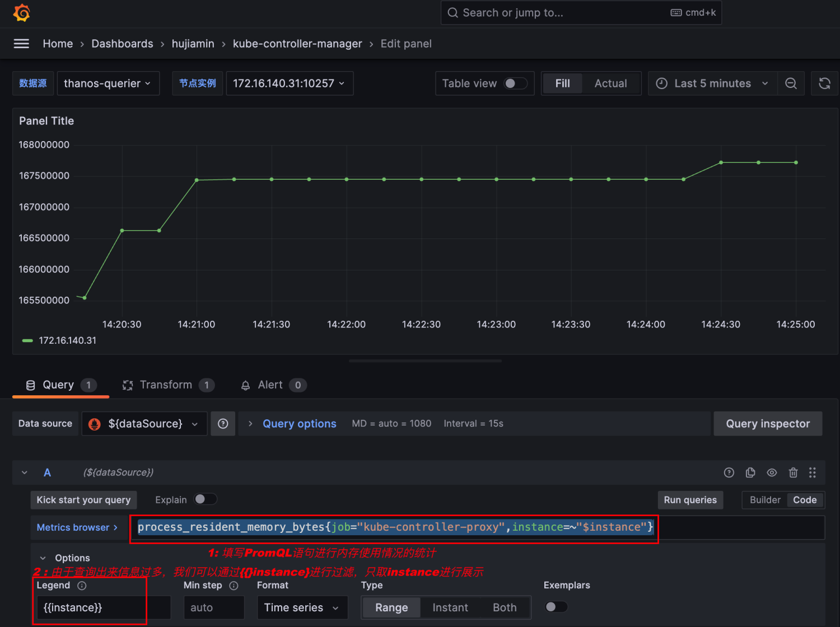
Task: Click the drag handle of query A
Action: click(813, 472)
